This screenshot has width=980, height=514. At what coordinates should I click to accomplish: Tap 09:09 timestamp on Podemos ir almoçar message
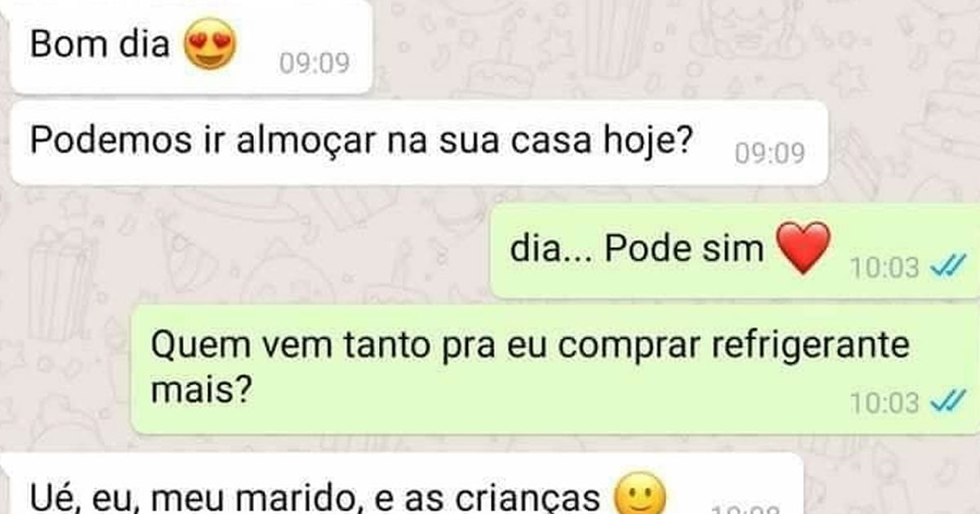pos(770,153)
